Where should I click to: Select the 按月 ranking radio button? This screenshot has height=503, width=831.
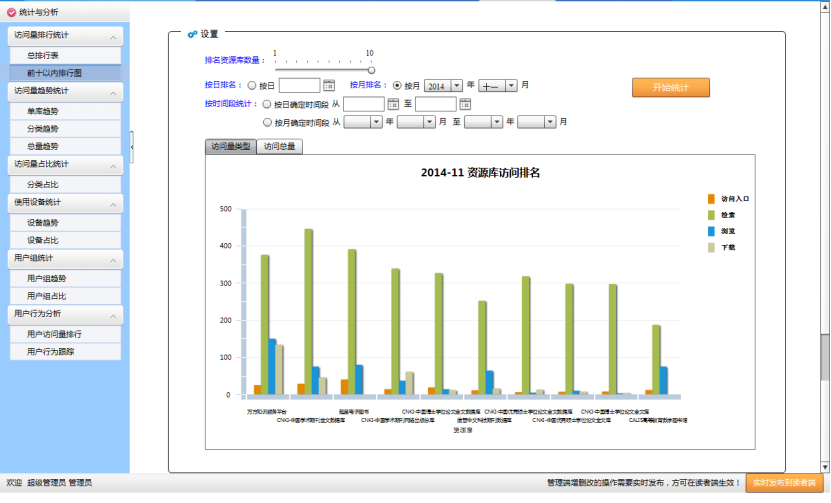397,86
